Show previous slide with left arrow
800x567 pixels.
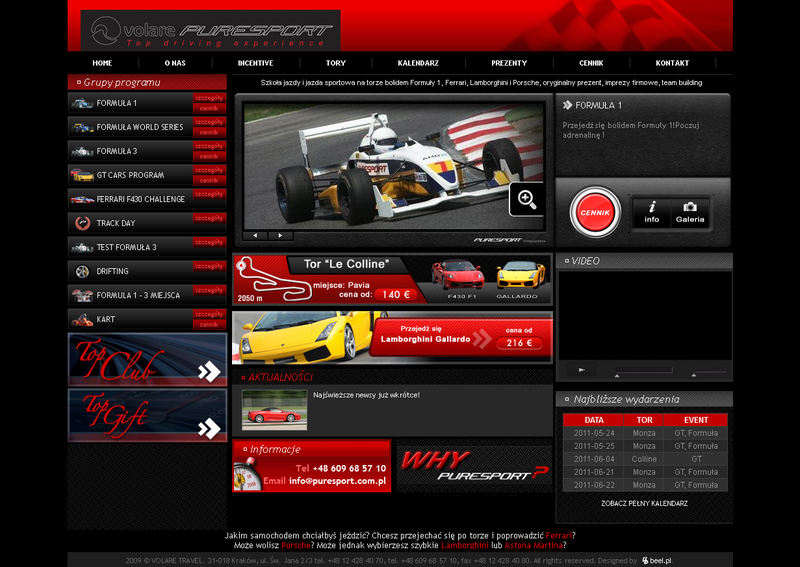coord(255,236)
